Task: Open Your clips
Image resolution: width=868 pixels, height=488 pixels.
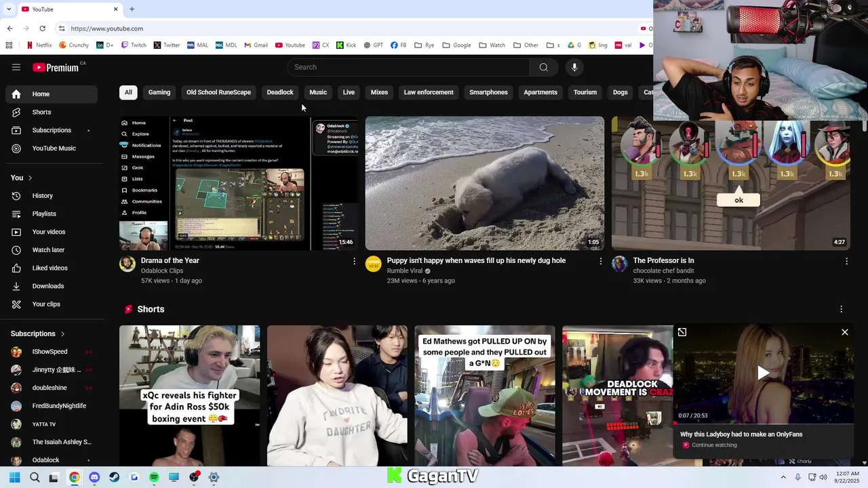Action: [x=52, y=304]
